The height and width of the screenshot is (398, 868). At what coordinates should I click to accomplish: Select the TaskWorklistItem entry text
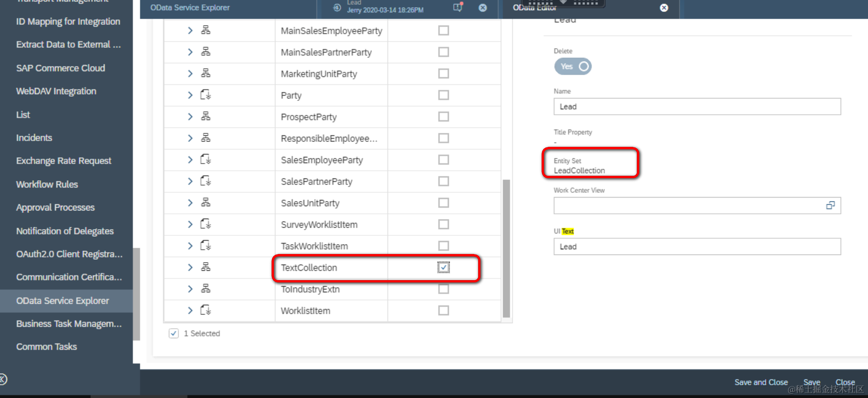coord(314,246)
